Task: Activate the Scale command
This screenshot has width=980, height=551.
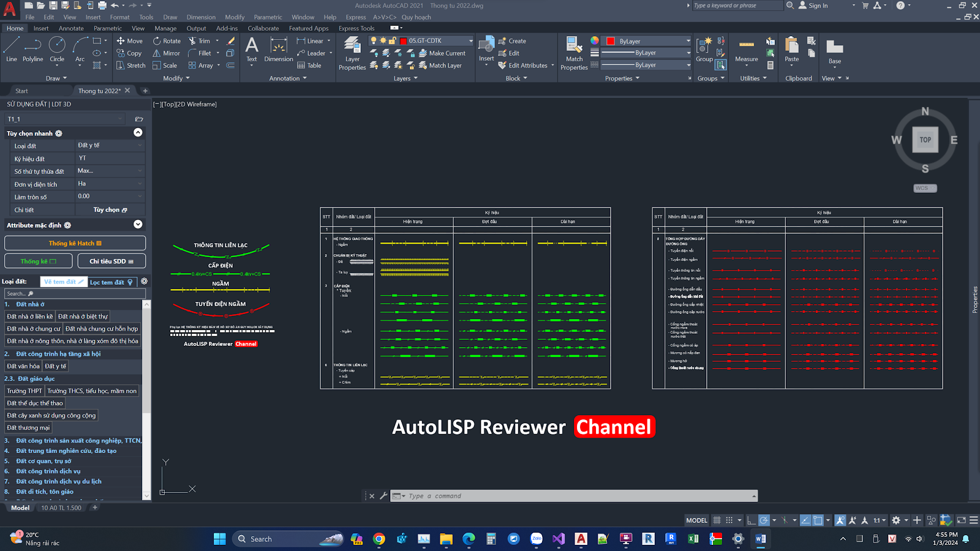Action: coord(165,66)
